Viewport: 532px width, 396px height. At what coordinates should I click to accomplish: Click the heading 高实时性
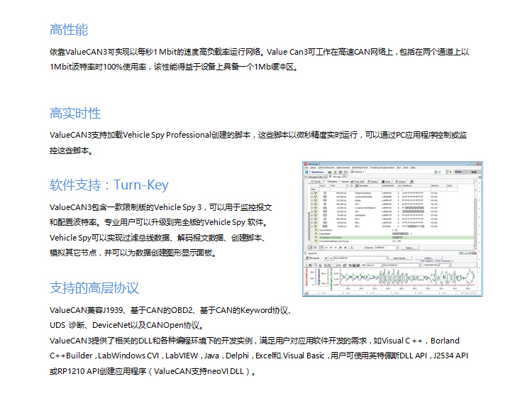click(75, 113)
